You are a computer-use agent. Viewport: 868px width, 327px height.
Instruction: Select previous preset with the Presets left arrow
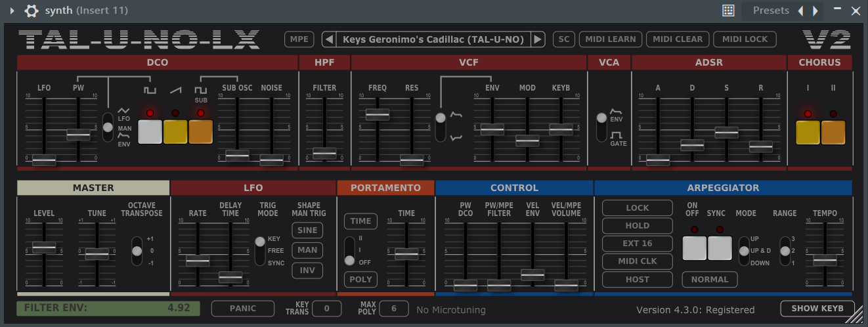point(800,11)
